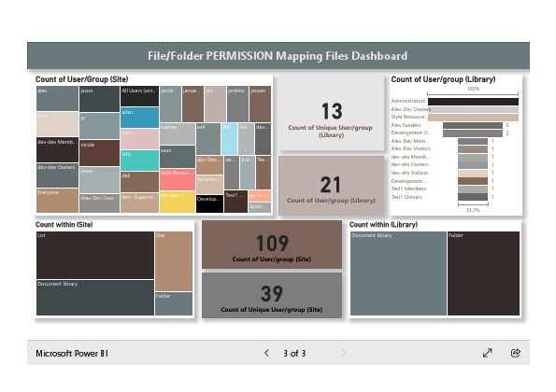
Task: Select the 'Site' tile in Count within Site
Action: [174, 261]
